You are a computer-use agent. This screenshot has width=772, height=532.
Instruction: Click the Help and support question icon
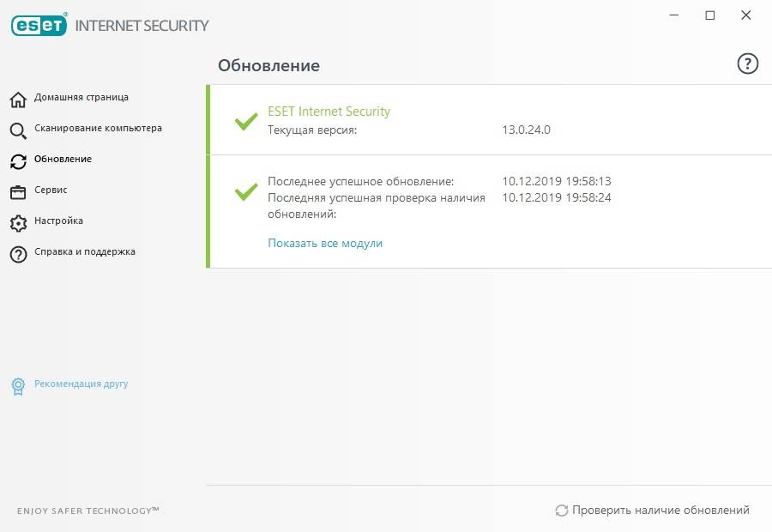tap(18, 254)
